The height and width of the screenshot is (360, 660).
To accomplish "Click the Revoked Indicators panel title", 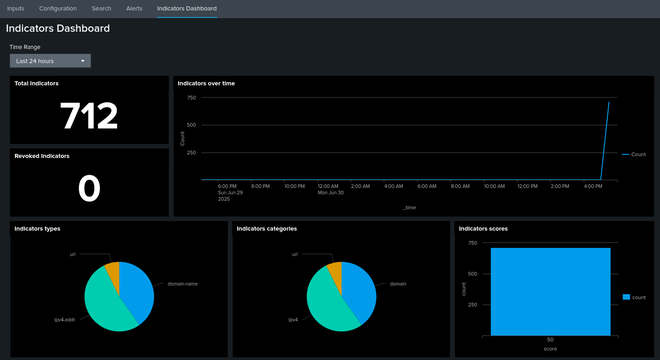I will coord(42,156).
